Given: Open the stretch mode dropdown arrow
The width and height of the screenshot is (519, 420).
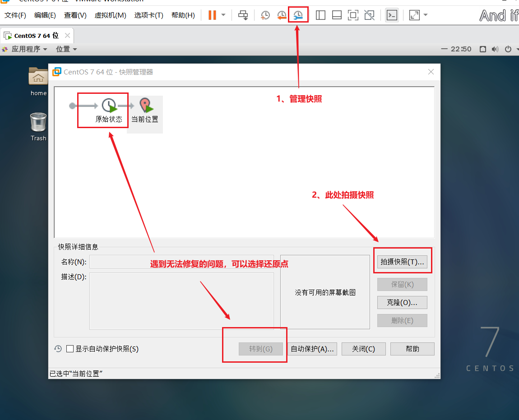Looking at the screenshot, I should click(x=425, y=15).
